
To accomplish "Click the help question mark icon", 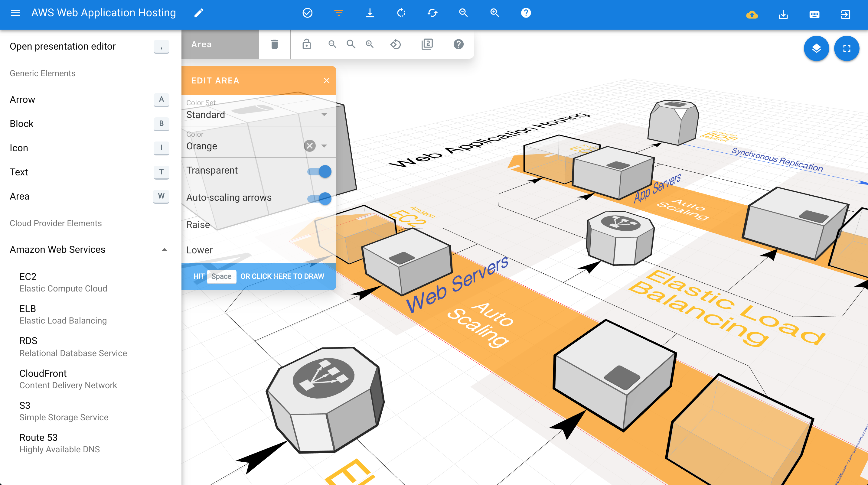I will [526, 12].
